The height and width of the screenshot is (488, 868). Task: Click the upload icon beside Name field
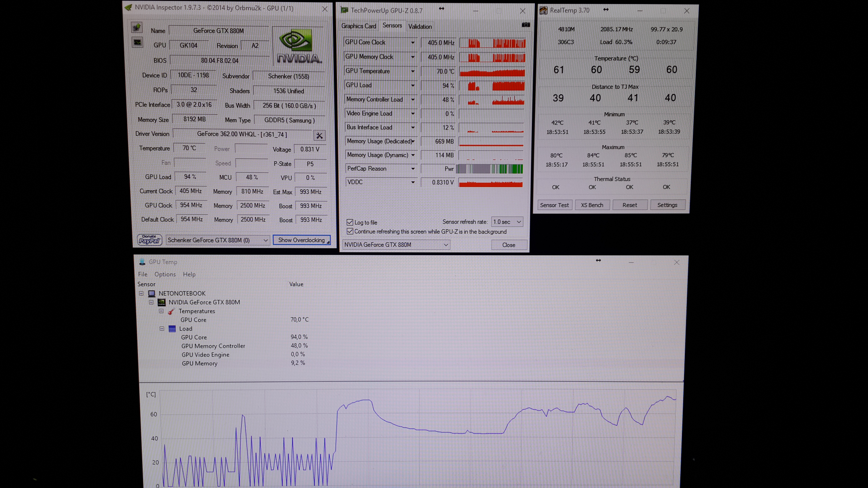coord(136,28)
